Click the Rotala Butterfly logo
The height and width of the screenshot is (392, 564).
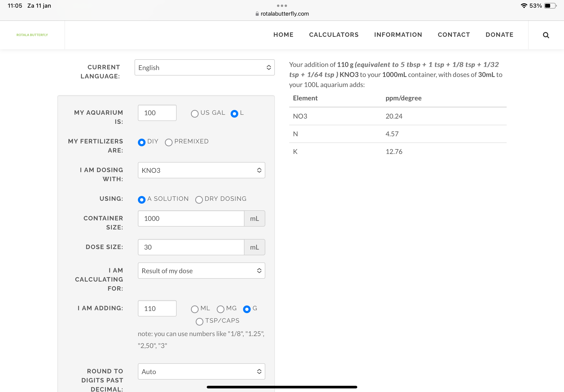(32, 35)
